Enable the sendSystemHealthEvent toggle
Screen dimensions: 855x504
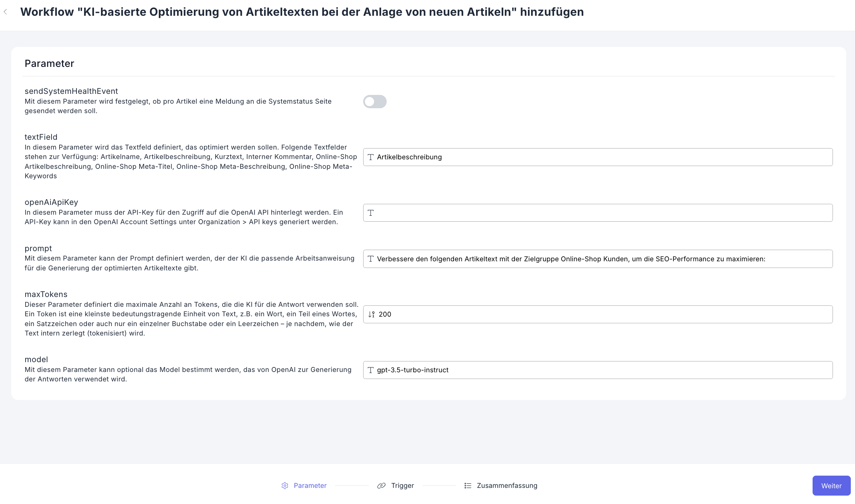click(375, 102)
